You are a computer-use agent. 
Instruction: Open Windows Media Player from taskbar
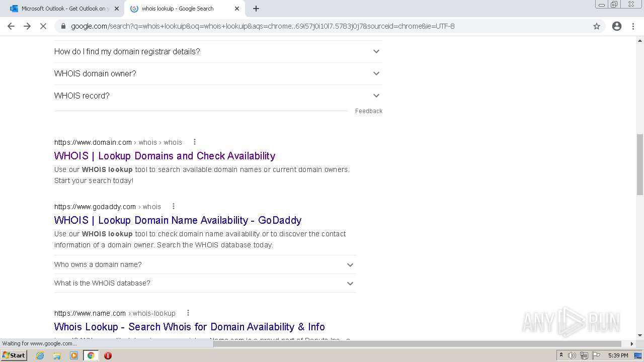[x=74, y=355]
